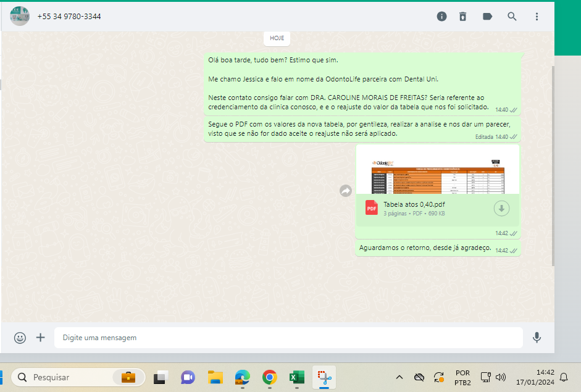Expand hidden system tray icons chevron
Image resolution: width=581 pixels, height=392 pixels.
pos(399,377)
